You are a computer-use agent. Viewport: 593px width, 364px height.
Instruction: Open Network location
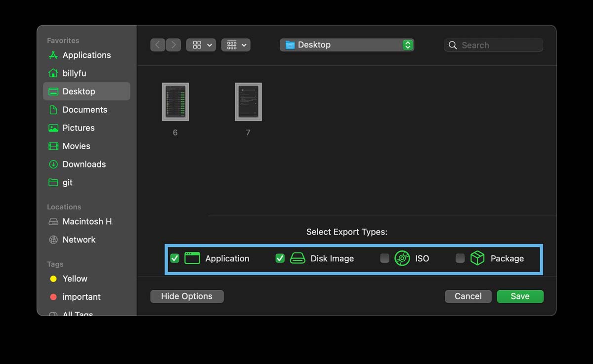coord(86,240)
